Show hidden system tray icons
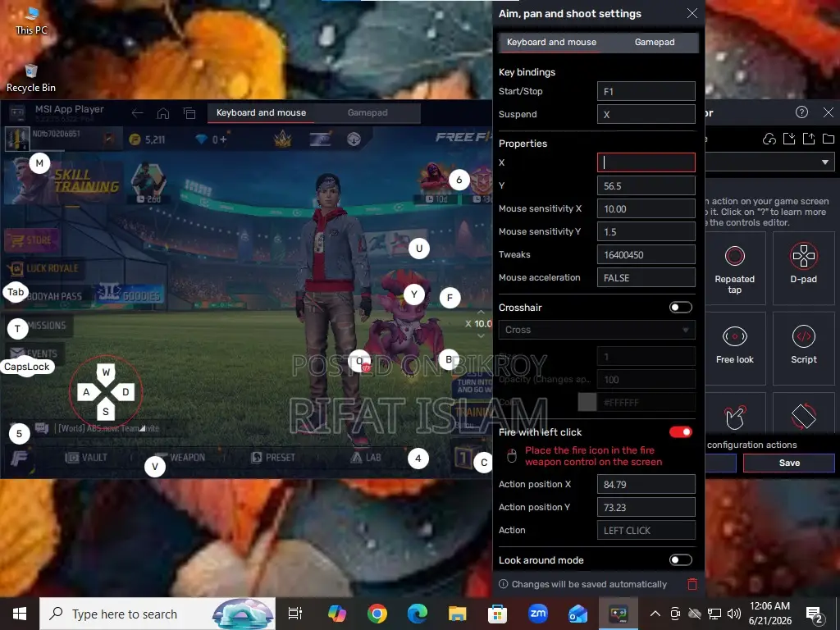The image size is (840, 630). click(x=655, y=614)
